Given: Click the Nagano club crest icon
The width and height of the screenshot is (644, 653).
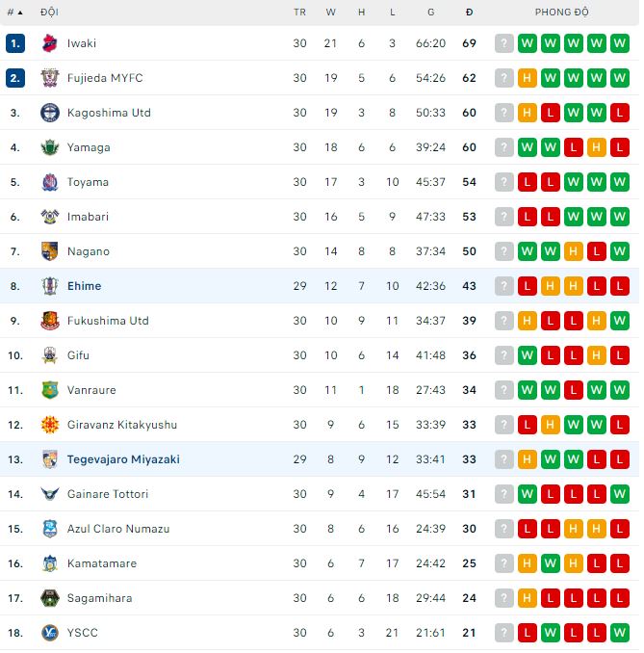Looking at the screenshot, I should (x=50, y=251).
